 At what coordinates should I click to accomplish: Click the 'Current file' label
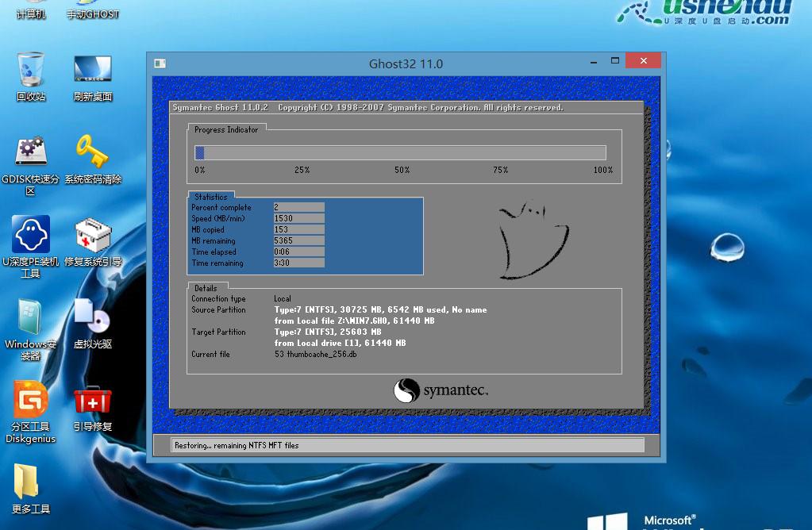click(x=211, y=354)
